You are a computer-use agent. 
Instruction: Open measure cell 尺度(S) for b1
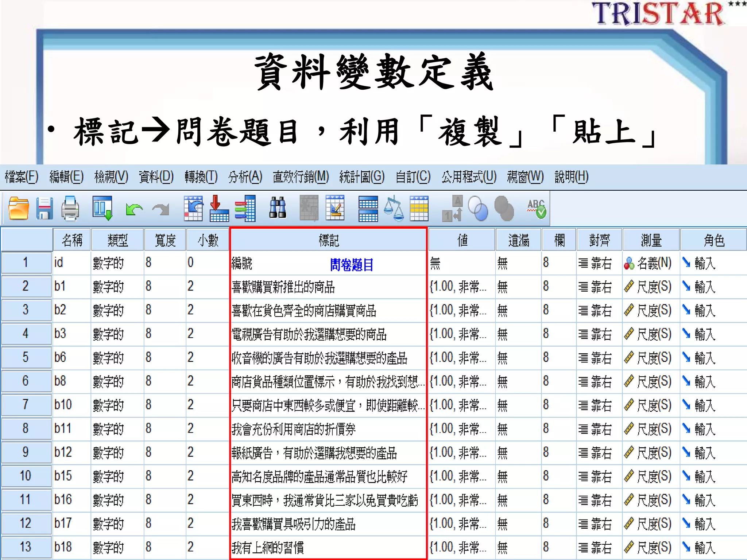[651, 287]
